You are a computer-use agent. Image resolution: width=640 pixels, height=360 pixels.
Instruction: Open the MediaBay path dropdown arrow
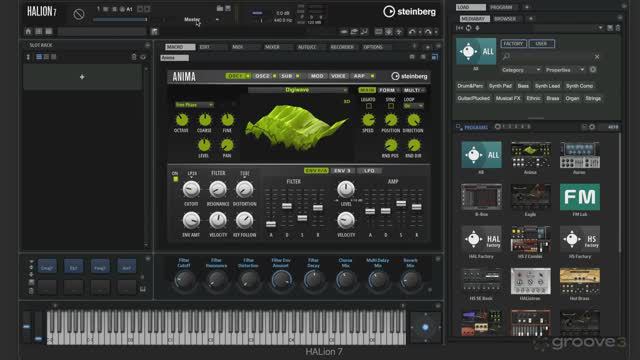[x=600, y=28]
